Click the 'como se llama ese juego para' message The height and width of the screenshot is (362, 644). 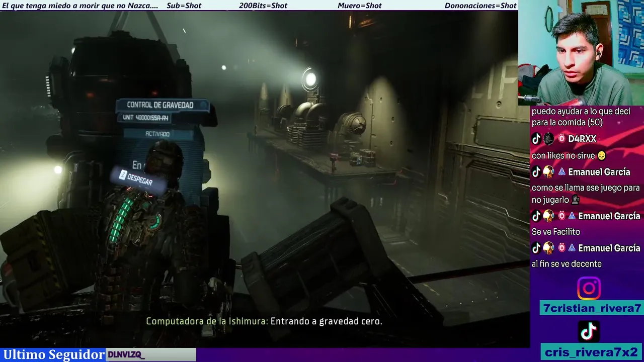pyautogui.click(x=586, y=188)
